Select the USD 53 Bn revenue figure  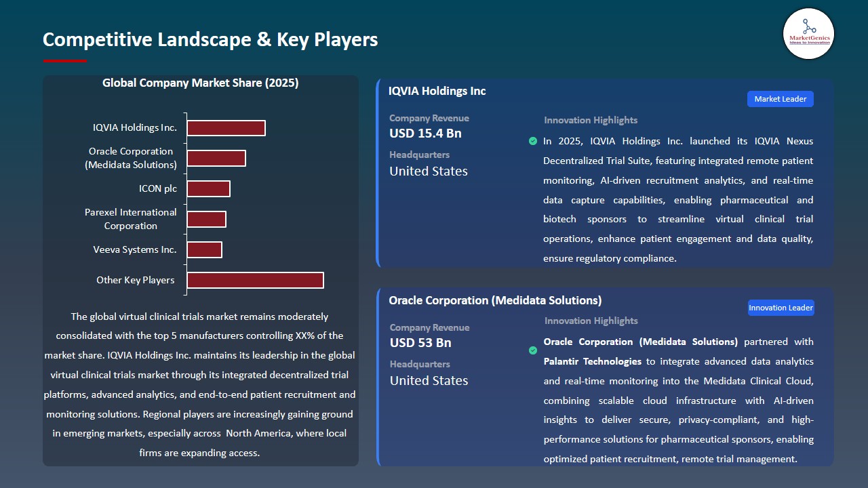pyautogui.click(x=420, y=343)
